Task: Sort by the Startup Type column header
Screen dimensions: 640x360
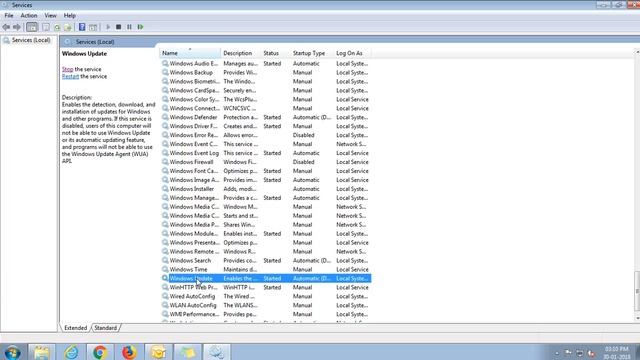Action: pyautogui.click(x=312, y=53)
